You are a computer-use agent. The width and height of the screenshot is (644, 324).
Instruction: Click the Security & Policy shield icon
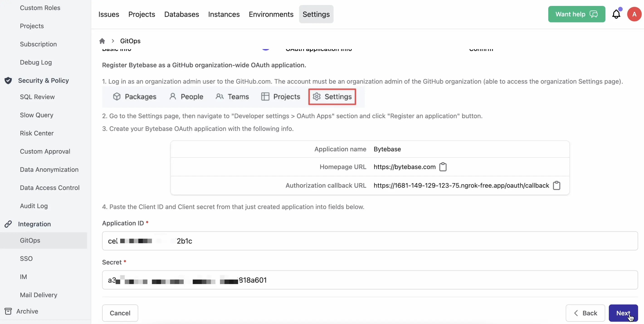(x=8, y=80)
